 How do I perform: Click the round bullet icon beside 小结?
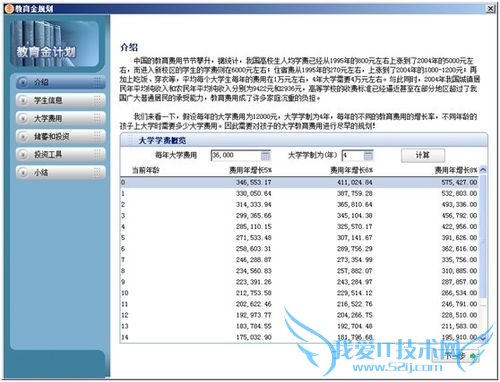click(x=23, y=172)
